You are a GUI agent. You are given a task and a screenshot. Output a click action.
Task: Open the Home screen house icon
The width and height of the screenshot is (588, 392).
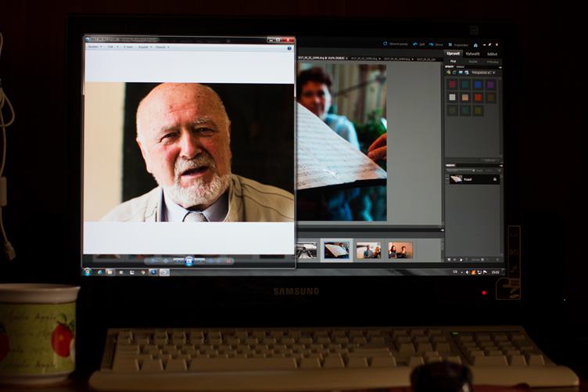(x=475, y=45)
